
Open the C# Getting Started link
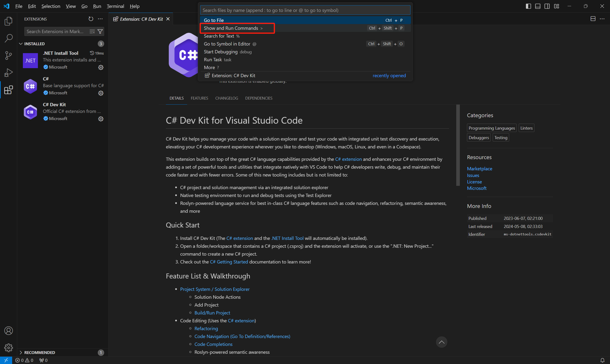coord(229,262)
